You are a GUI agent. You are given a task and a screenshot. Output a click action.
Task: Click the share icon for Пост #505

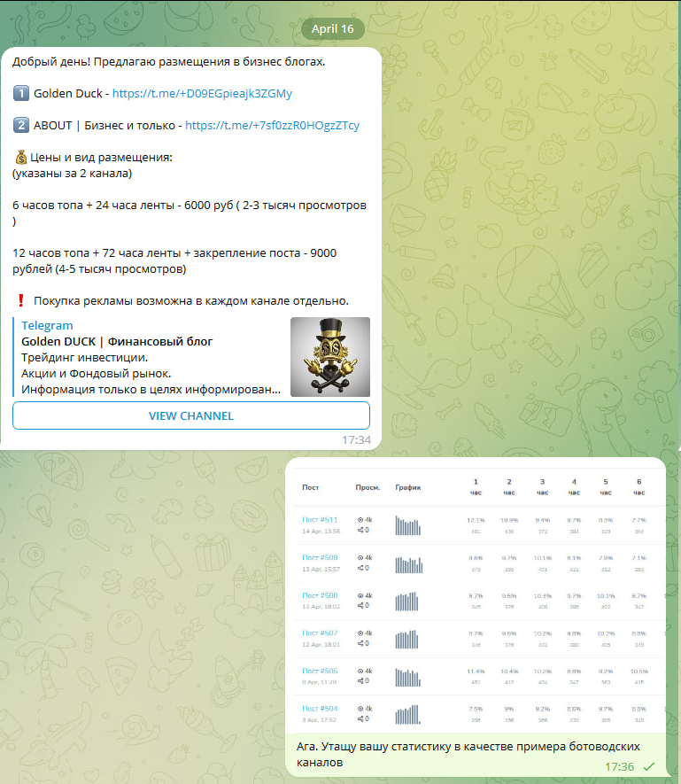[360, 681]
